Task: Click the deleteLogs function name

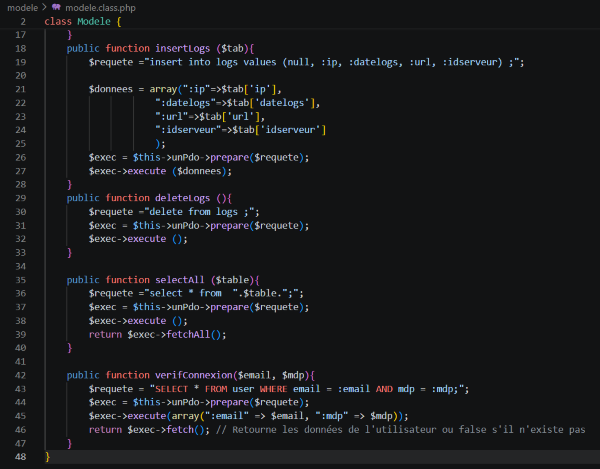Action: pyautogui.click(x=183, y=198)
